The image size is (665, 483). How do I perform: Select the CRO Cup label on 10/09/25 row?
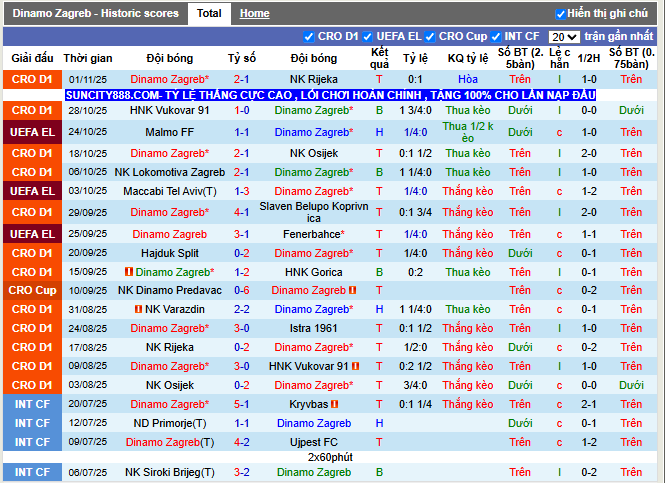32,290
